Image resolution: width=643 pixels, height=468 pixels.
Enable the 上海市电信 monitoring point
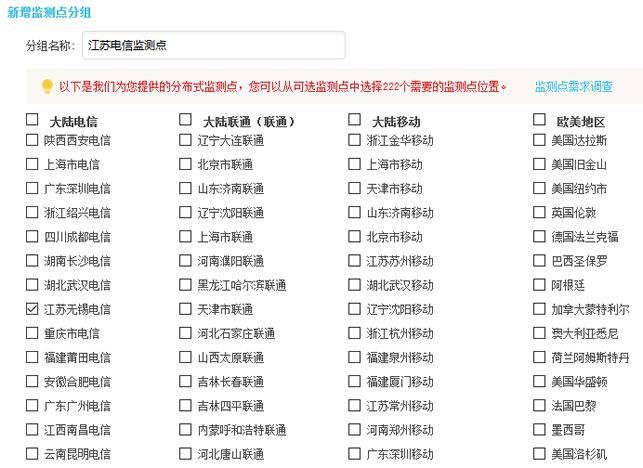[x=33, y=164]
